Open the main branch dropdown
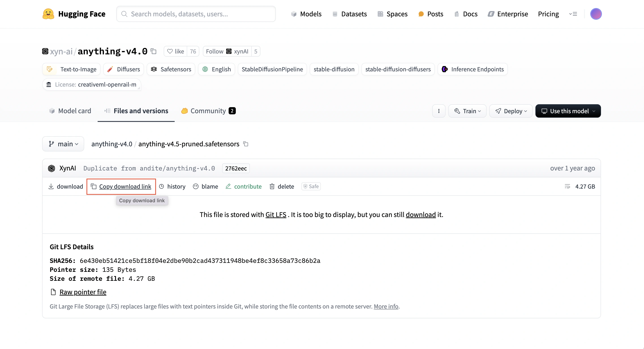 coord(63,144)
